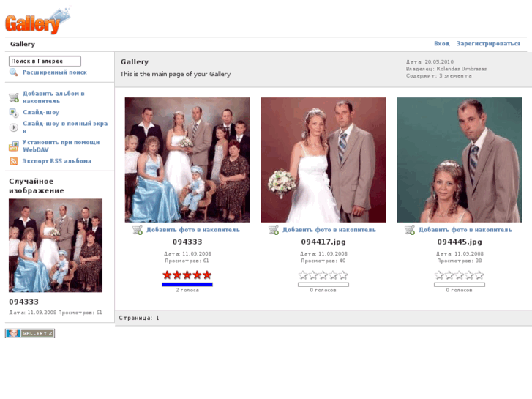Give 094417.jpg a three-star rating
Image resolution: width=532 pixels, height=399 pixels.
coord(323,275)
